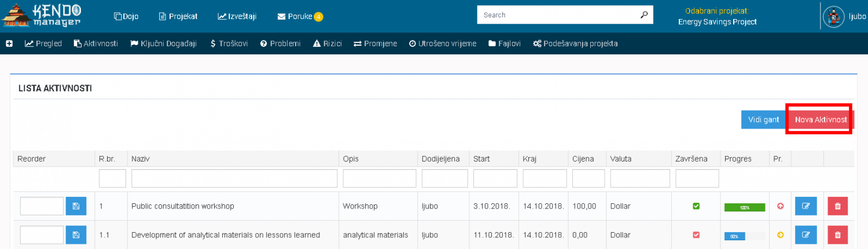
Task: Delete Development of analytical materials activity
Action: tap(837, 235)
